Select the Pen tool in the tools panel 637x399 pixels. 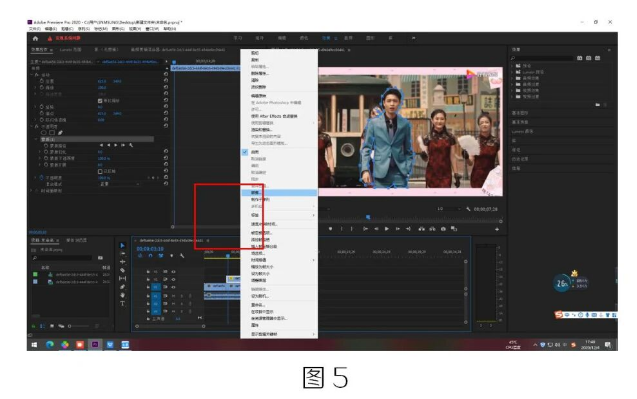(x=122, y=287)
